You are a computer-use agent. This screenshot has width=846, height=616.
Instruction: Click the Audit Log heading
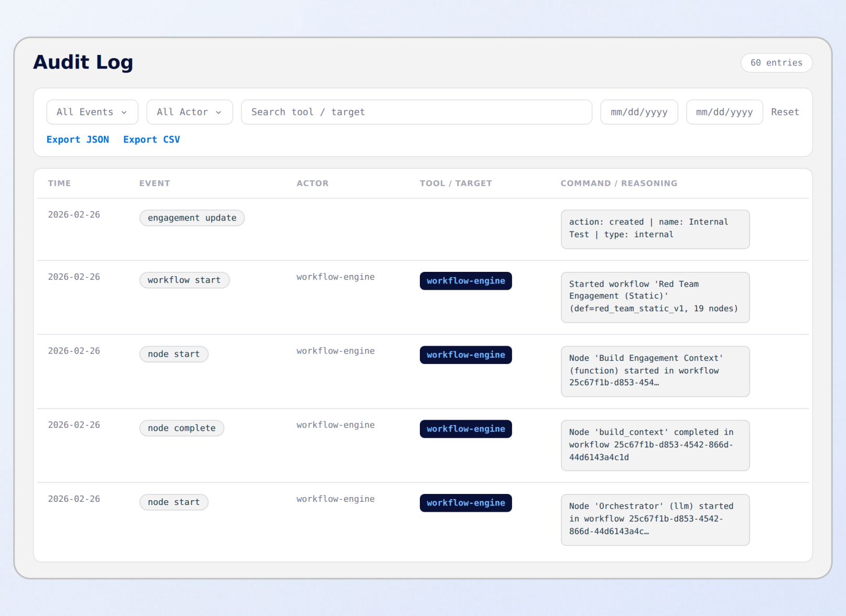pyautogui.click(x=83, y=62)
